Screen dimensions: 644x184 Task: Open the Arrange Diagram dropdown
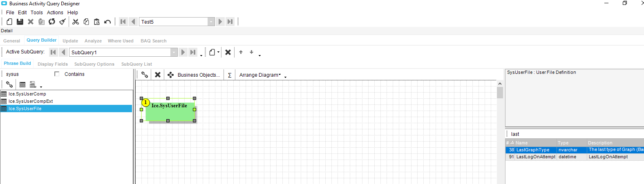pyautogui.click(x=260, y=75)
